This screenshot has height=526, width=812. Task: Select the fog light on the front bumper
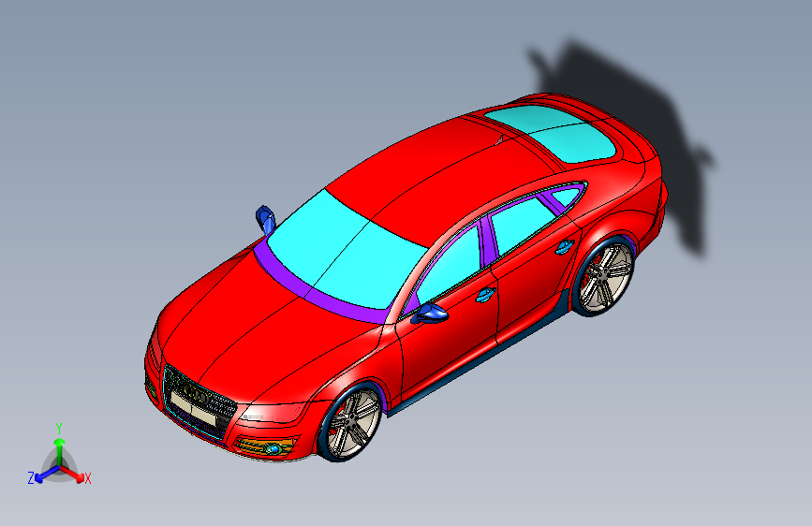click(x=273, y=448)
